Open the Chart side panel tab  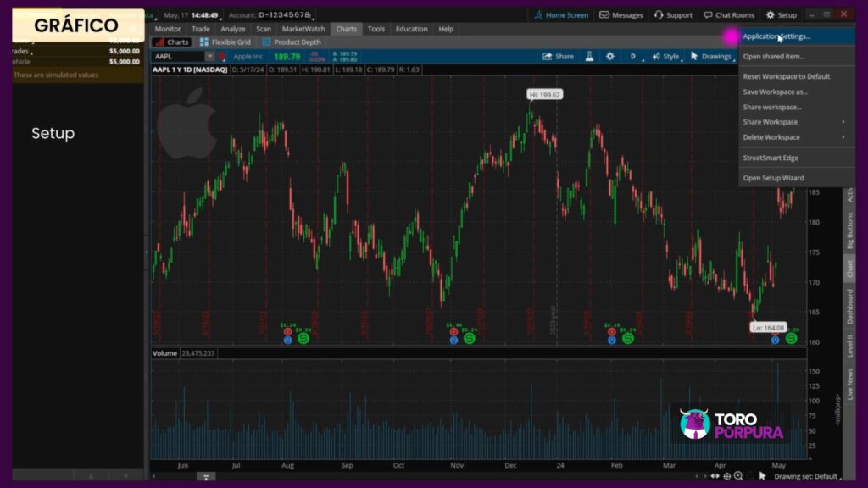[849, 269]
